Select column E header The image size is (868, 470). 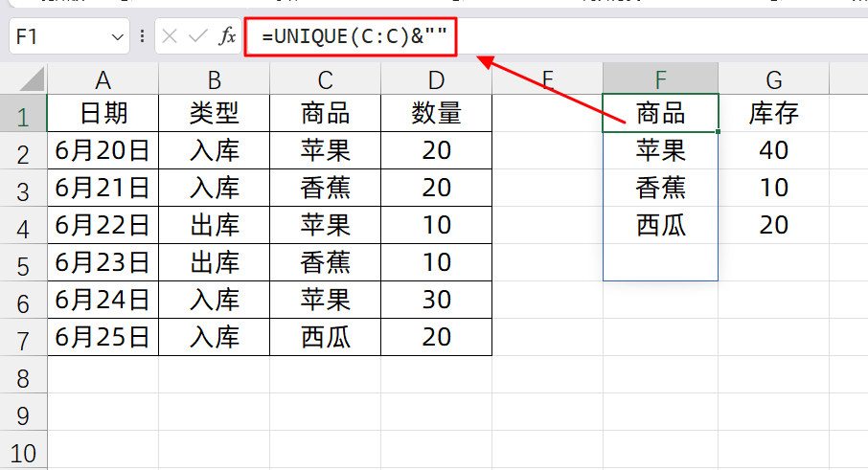pyautogui.click(x=547, y=79)
